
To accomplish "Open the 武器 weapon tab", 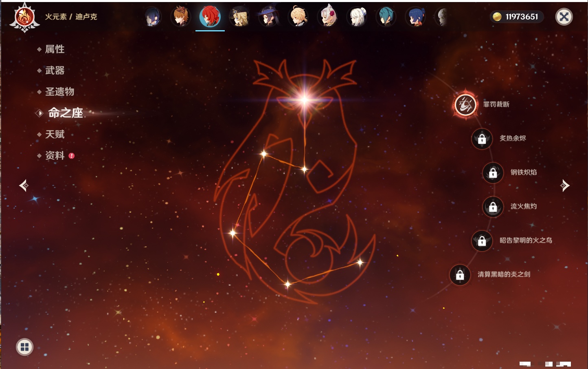I will point(55,71).
